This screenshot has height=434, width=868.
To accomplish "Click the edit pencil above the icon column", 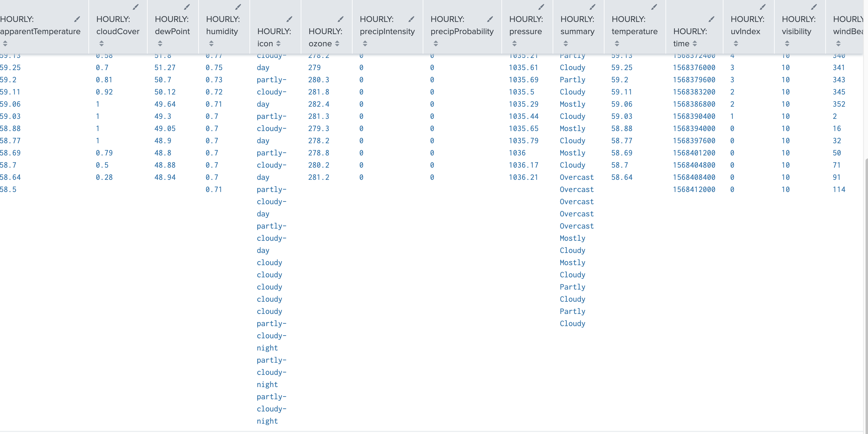I will pyautogui.click(x=290, y=19).
